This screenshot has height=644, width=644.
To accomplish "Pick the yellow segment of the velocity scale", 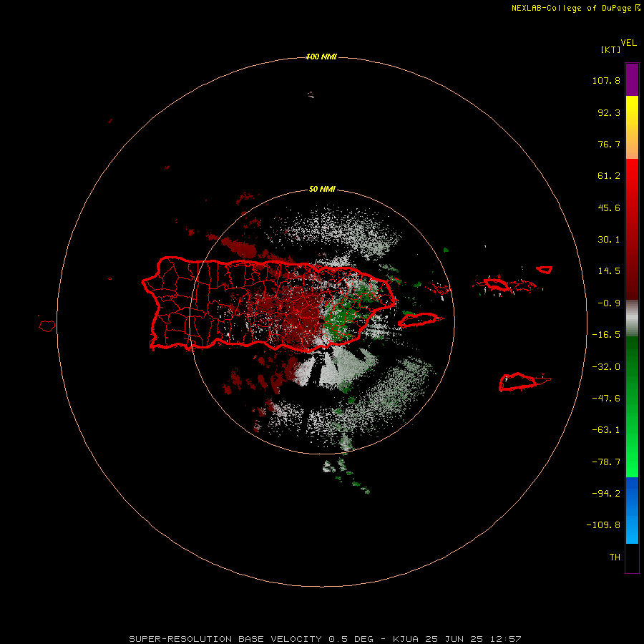I will coord(632,111).
